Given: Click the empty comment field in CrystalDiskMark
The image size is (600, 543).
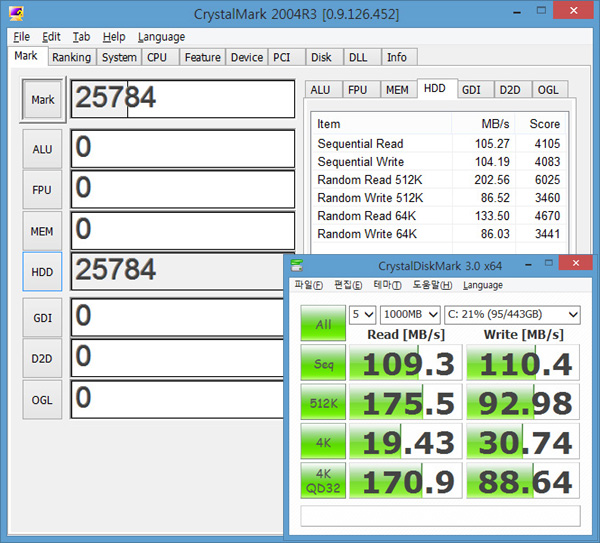Looking at the screenshot, I should (440, 516).
